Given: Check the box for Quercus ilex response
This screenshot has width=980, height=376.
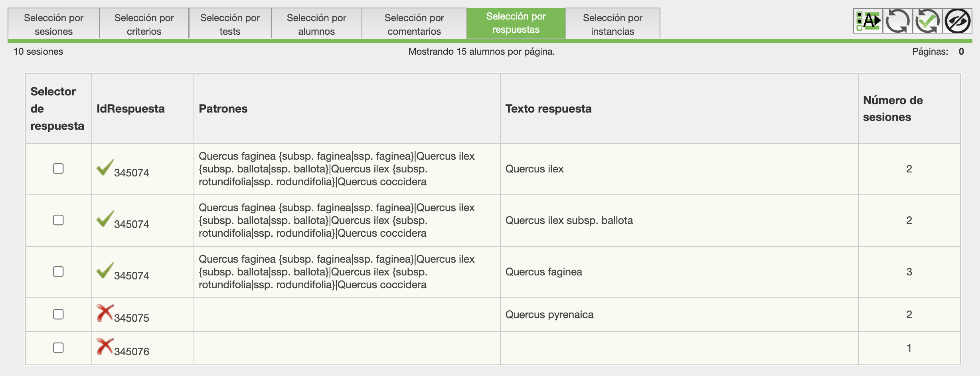Looking at the screenshot, I should [58, 169].
